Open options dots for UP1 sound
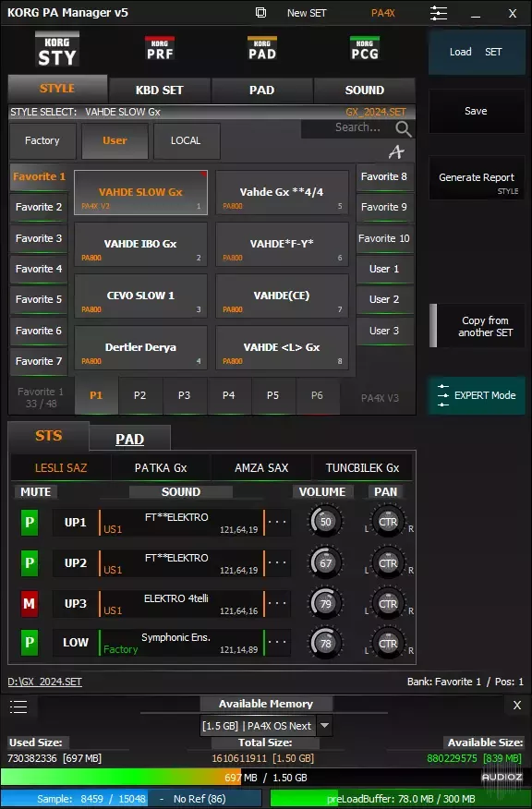532x809 pixels. point(278,522)
